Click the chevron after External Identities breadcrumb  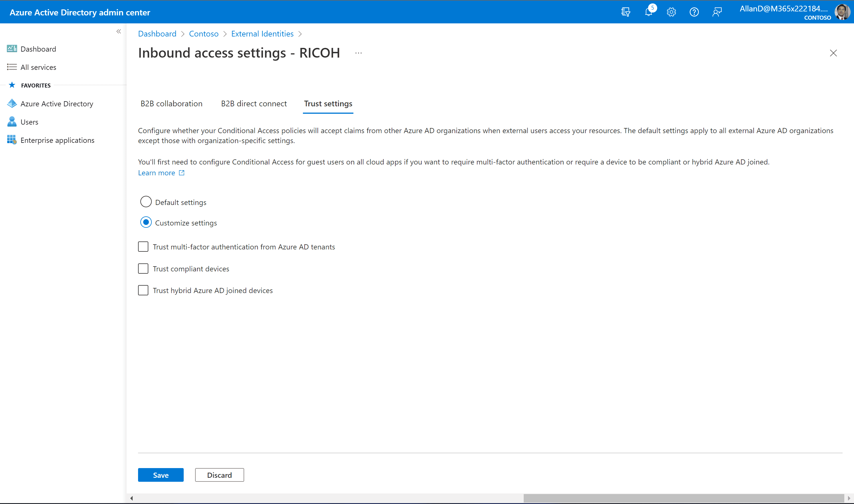click(x=300, y=34)
